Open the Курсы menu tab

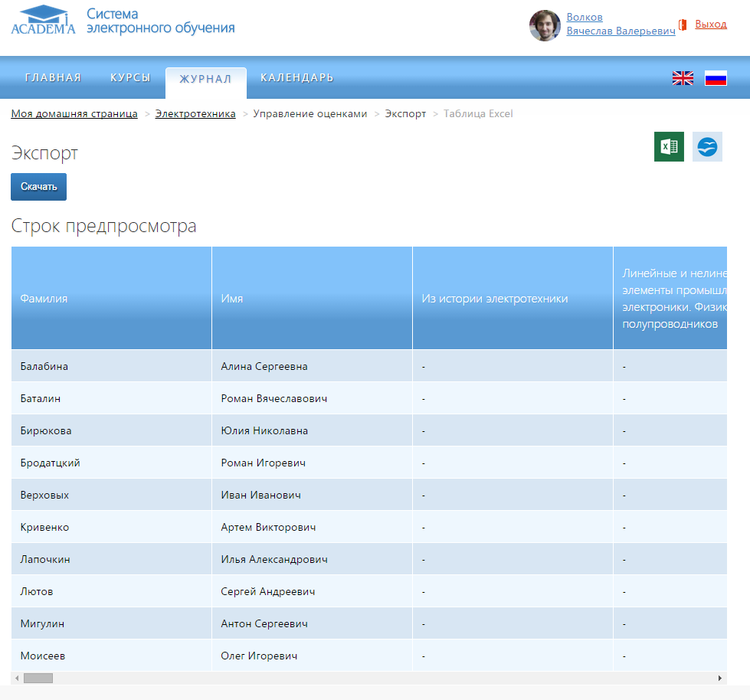tap(130, 78)
